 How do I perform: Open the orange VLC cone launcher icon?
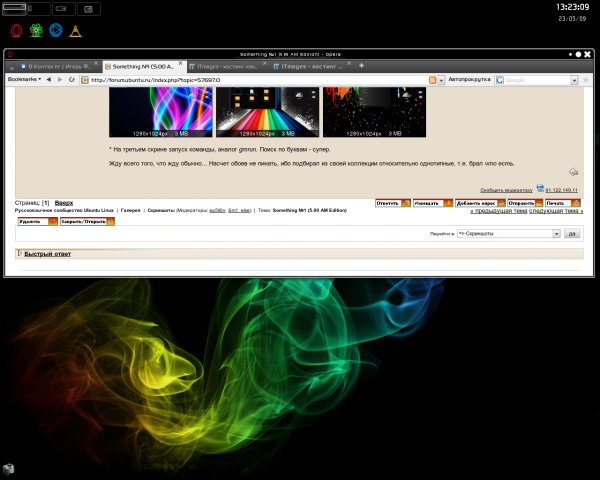[x=76, y=31]
